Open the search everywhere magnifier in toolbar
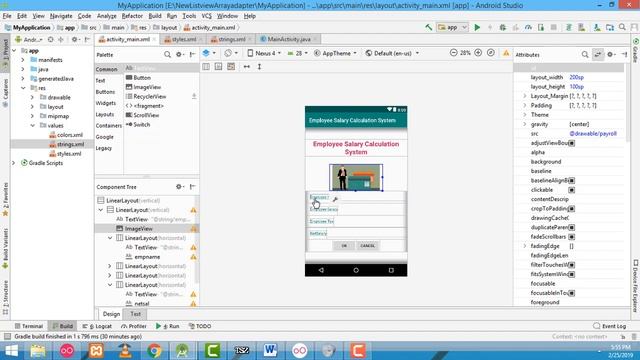Viewport: 640px width, 360px height. (x=622, y=27)
